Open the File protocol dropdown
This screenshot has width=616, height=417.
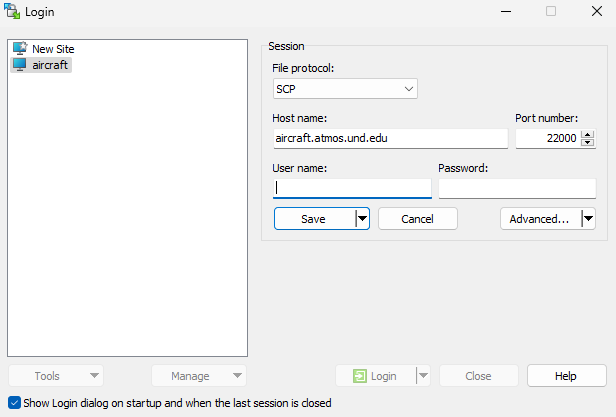345,89
